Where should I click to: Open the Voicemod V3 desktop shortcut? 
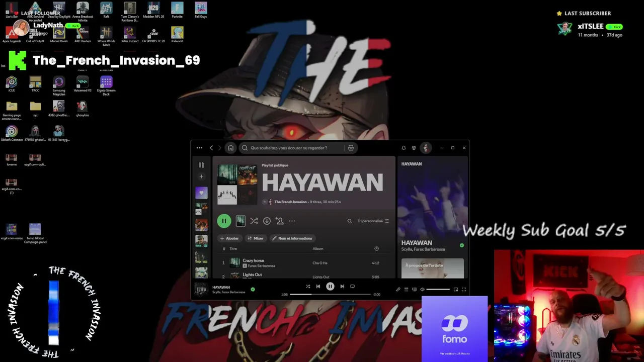[x=83, y=84]
